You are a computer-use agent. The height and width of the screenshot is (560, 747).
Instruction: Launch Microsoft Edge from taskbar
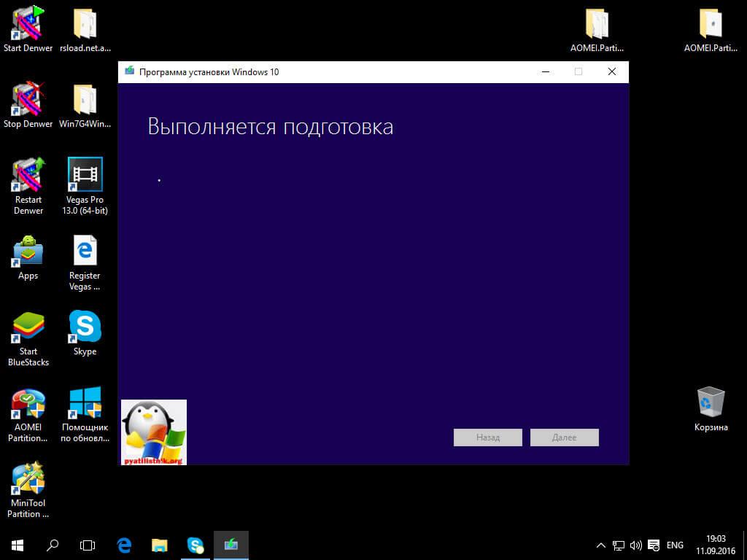tap(124, 545)
